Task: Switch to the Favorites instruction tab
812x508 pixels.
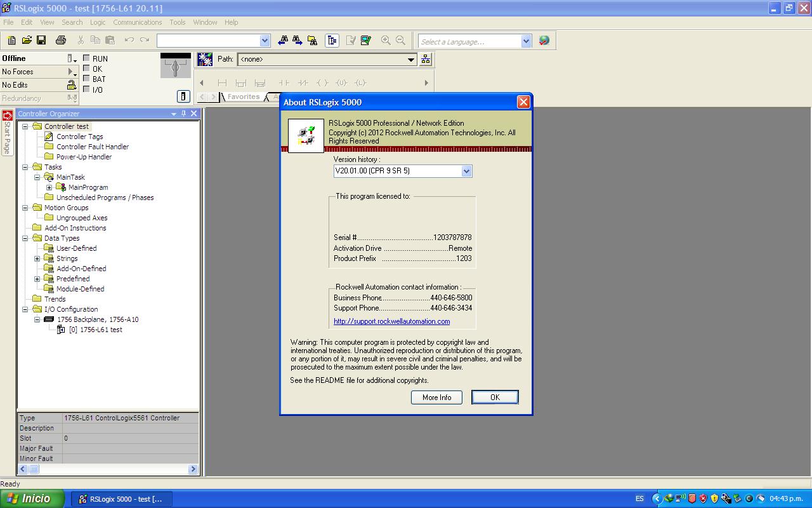Action: 243,97
